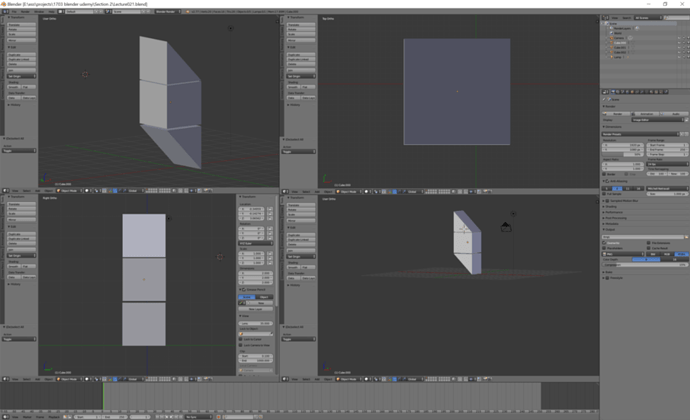Click the Render button in Render panel

pyautogui.click(x=617, y=114)
